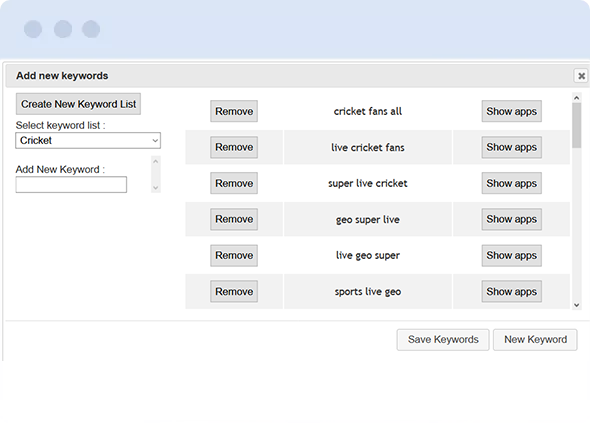Show apps for 'super live cricket'

(x=511, y=183)
